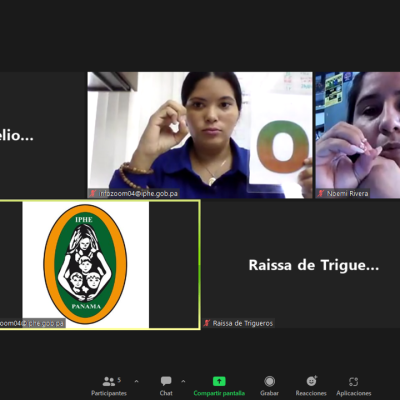Viewport: 400px width, 400px height.
Task: Click the Noemi Rivera name label
Action: [347, 193]
